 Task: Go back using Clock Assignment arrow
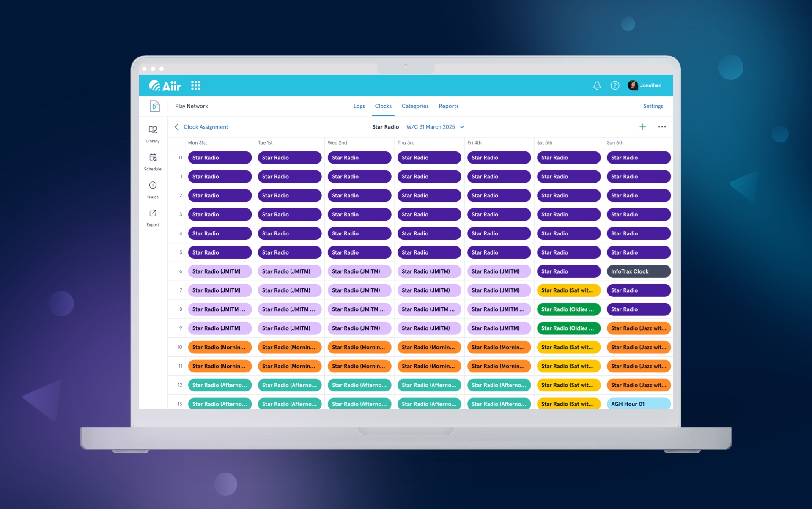[176, 127]
